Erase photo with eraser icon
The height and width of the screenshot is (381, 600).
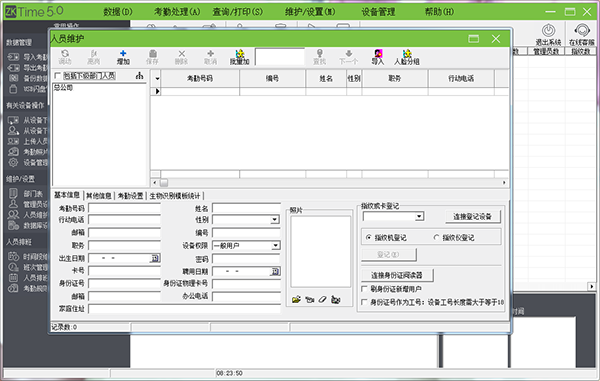[323, 299]
